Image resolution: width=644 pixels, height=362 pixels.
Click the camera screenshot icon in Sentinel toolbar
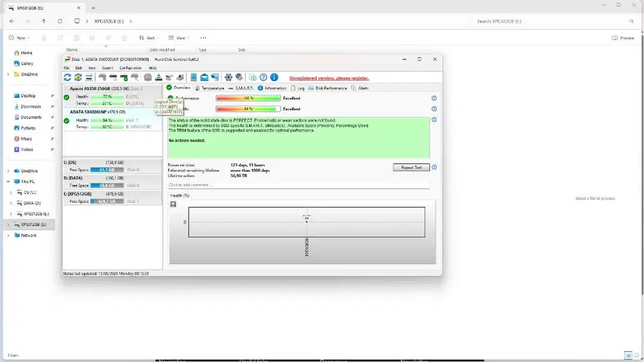253,77
